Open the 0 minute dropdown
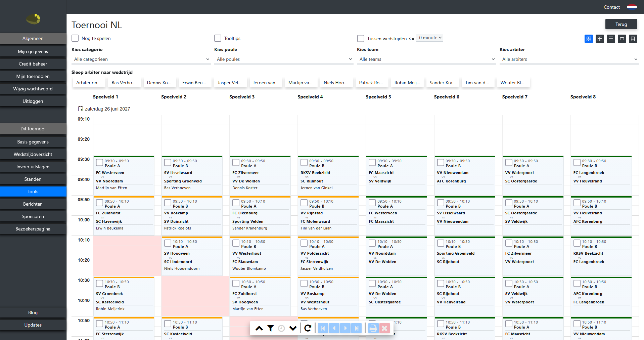The width and height of the screenshot is (644, 340). point(430,38)
